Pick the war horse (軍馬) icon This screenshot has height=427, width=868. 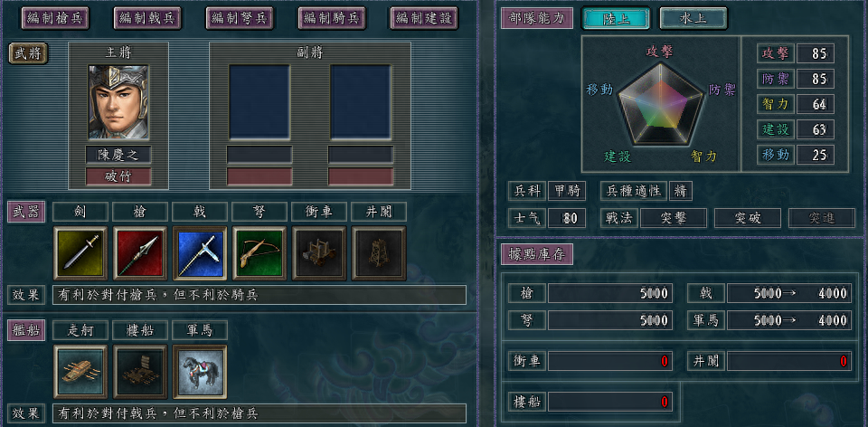click(200, 372)
